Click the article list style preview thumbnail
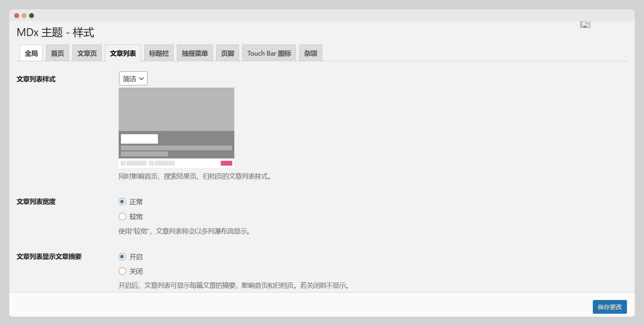Viewport: 644px width, 326px height. pyautogui.click(x=176, y=127)
